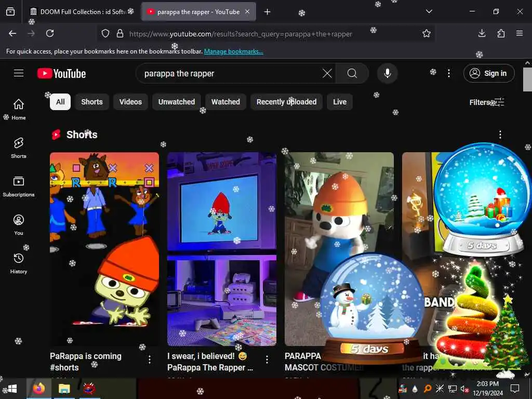
Task: Open the browser downloads panel
Action: pyautogui.click(x=482, y=33)
